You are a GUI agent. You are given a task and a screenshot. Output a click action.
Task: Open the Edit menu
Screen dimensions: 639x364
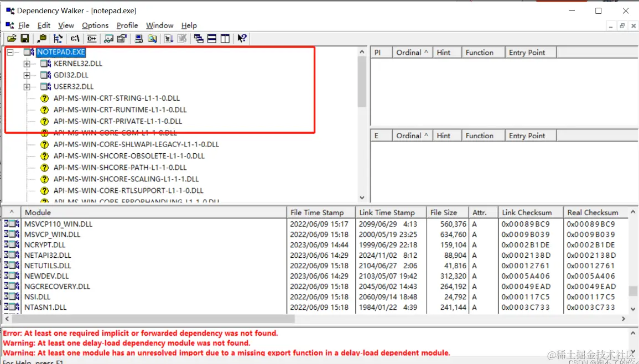(44, 25)
